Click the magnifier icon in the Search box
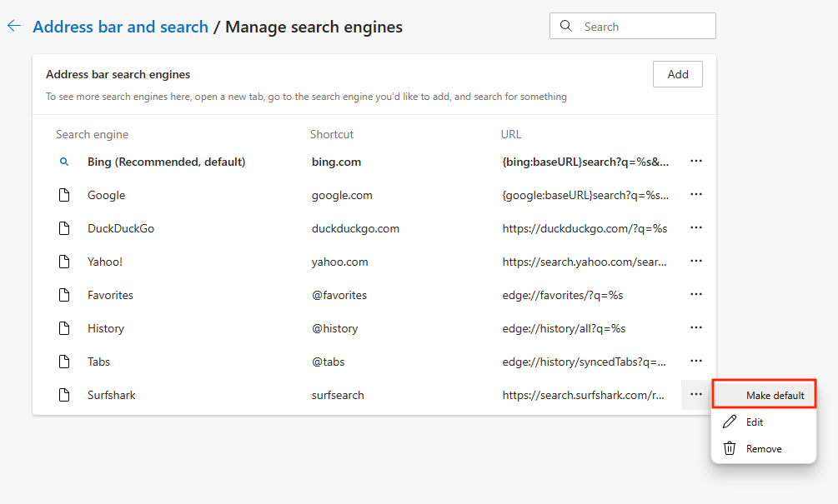This screenshot has width=838, height=504. 567,27
